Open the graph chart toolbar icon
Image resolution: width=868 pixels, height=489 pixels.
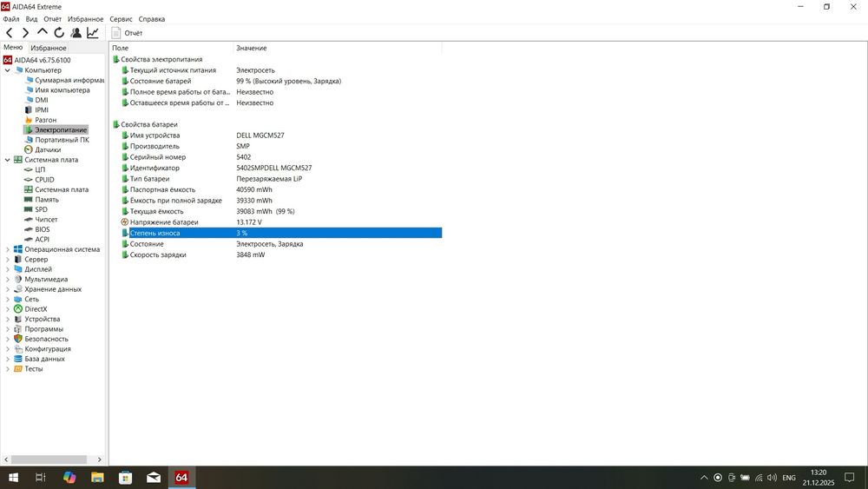tap(93, 33)
